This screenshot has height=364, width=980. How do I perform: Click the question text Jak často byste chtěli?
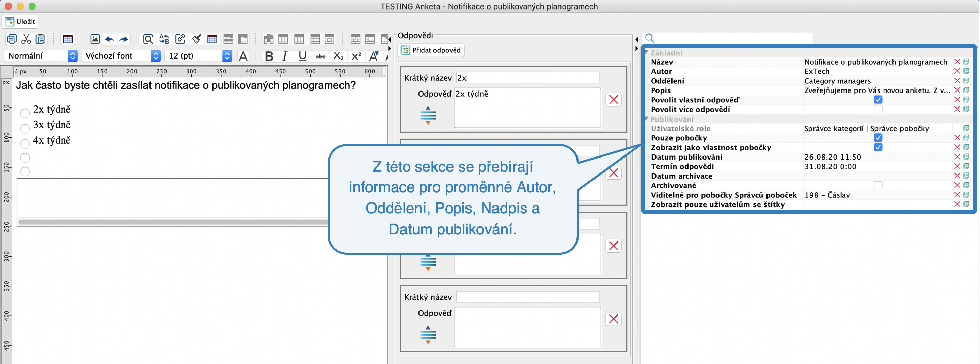(x=186, y=85)
